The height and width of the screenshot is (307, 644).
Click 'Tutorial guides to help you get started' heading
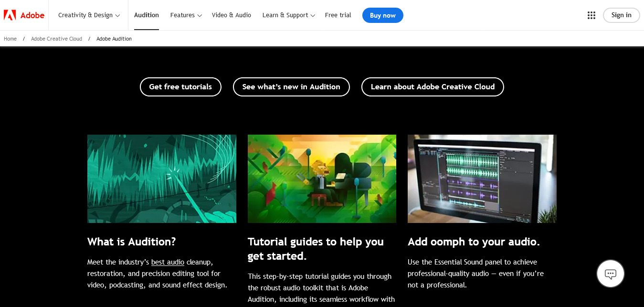pos(316,249)
